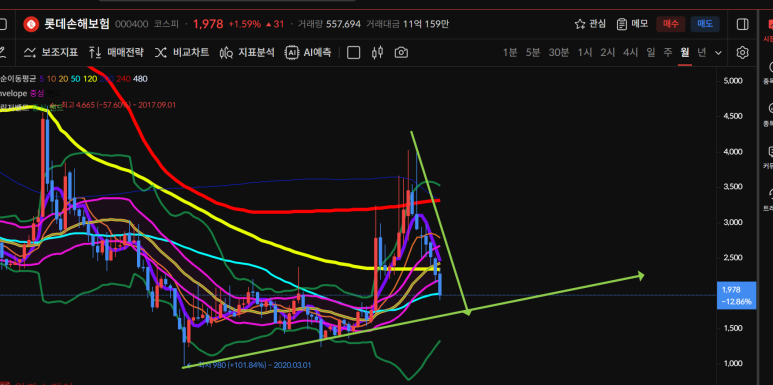Click the moving average 5 legend

click(42, 79)
